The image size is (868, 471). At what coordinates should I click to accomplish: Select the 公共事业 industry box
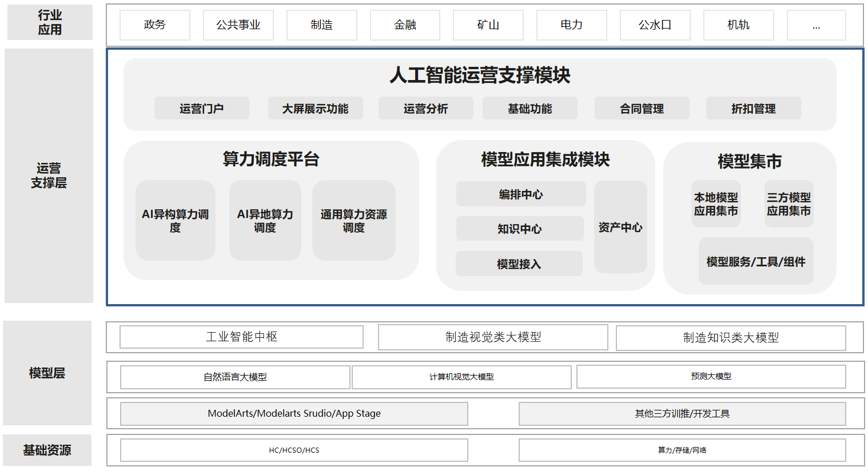click(x=238, y=25)
